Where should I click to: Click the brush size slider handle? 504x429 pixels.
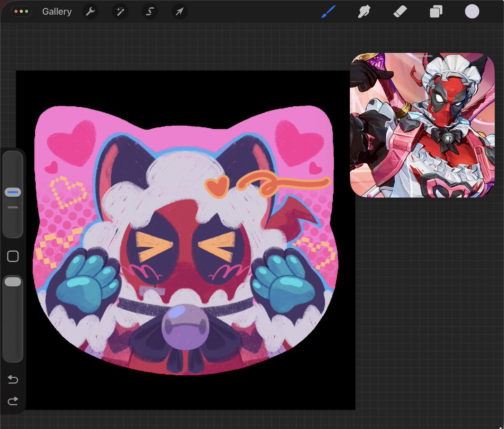coord(13,192)
